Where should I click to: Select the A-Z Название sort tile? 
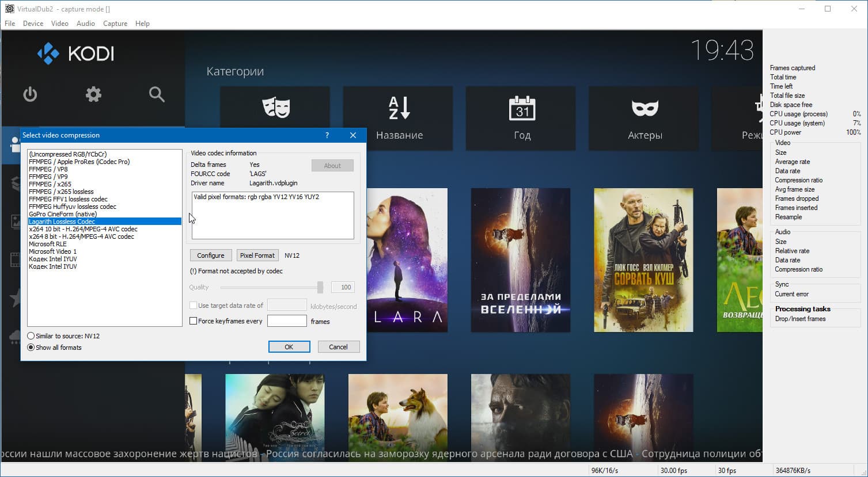[x=398, y=118]
